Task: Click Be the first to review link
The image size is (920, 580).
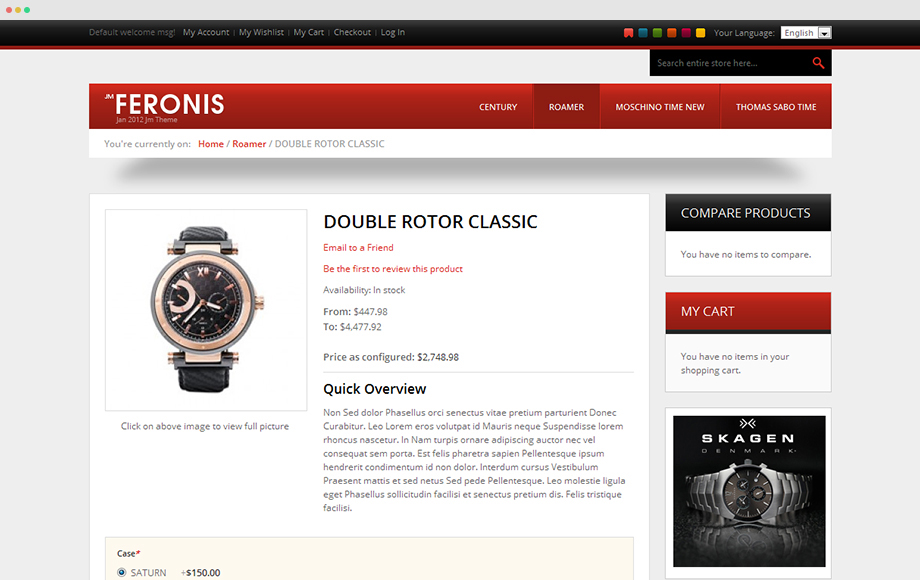Action: (393, 269)
